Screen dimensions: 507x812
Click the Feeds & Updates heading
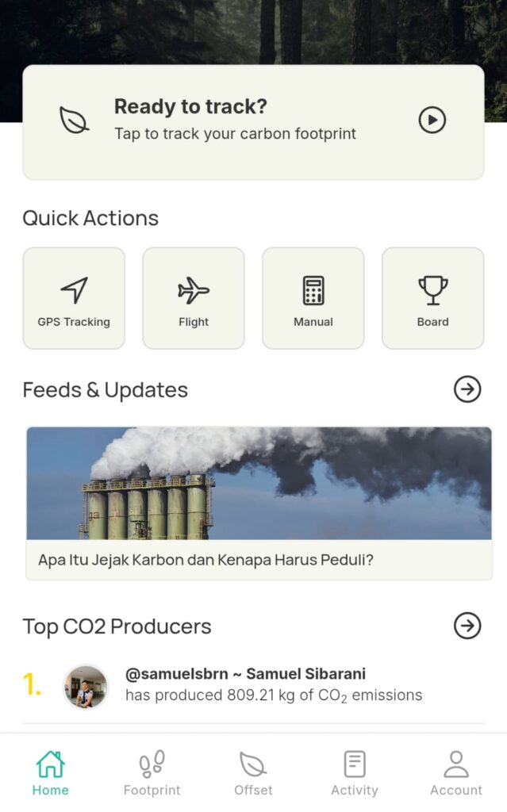105,390
